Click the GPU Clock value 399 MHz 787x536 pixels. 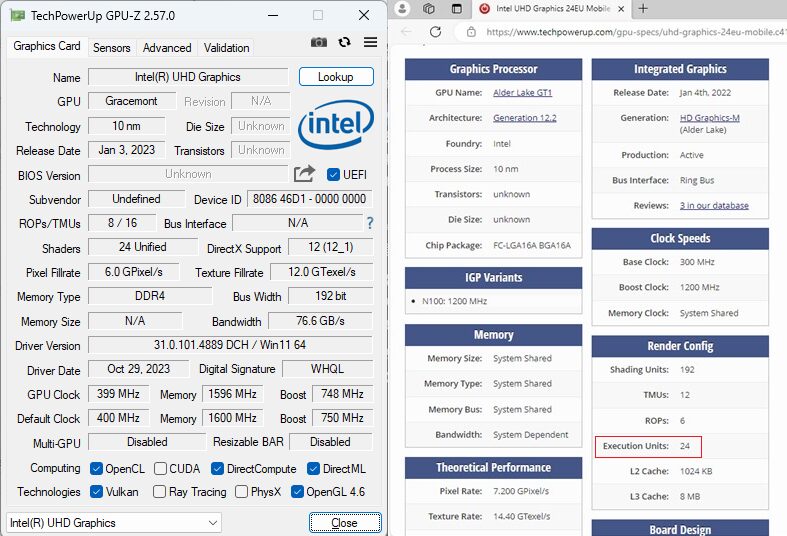[118, 393]
